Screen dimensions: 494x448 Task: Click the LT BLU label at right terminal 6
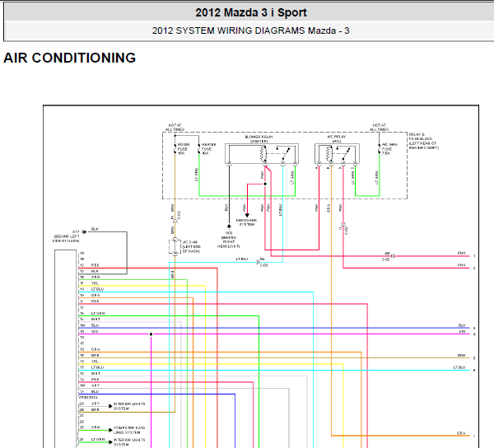(x=459, y=367)
